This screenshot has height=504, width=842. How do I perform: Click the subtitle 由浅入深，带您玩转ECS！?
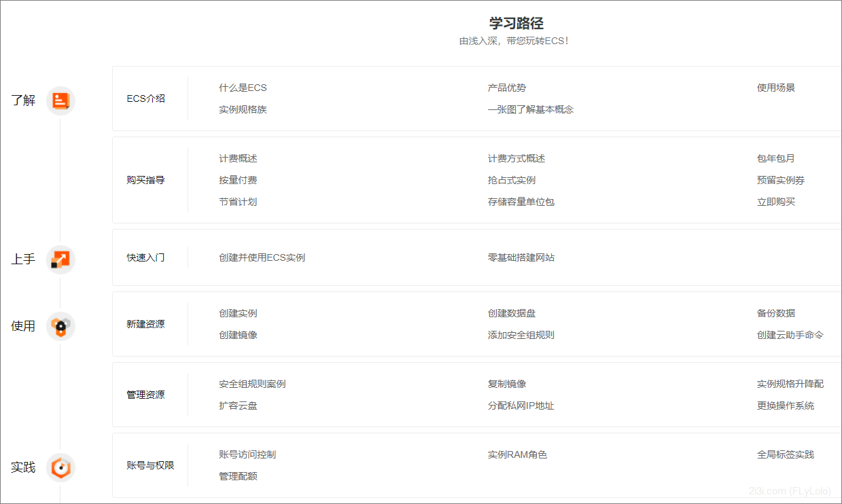[x=514, y=41]
